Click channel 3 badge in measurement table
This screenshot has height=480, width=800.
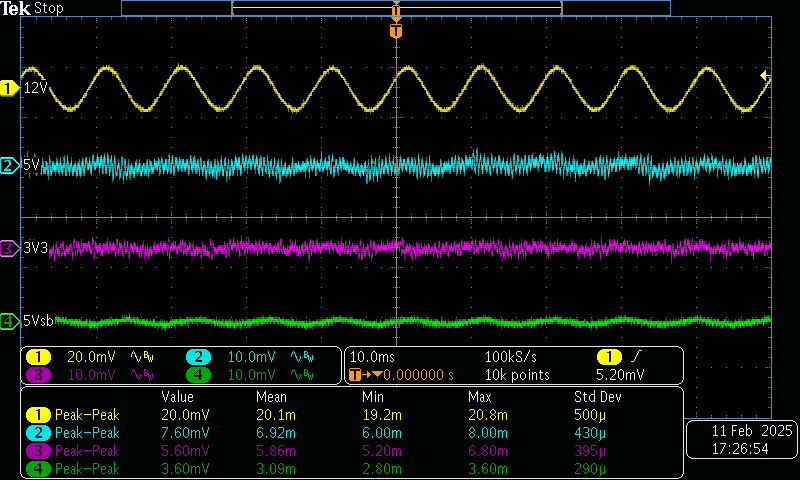(38, 451)
